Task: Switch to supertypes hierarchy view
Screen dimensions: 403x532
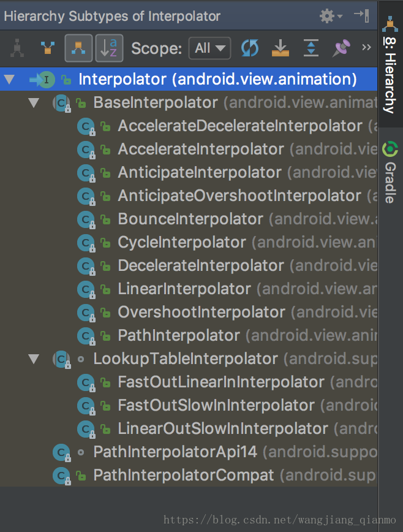Action: coord(48,48)
